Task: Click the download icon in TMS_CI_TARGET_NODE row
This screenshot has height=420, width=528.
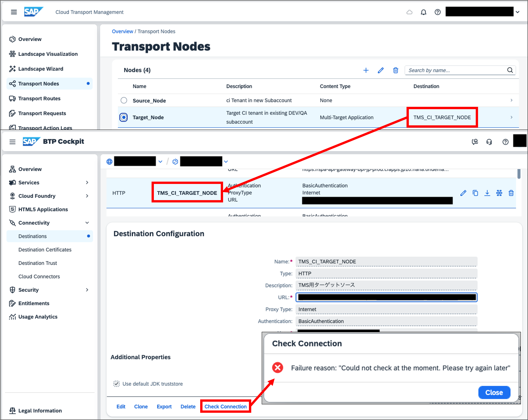Action: (x=487, y=193)
